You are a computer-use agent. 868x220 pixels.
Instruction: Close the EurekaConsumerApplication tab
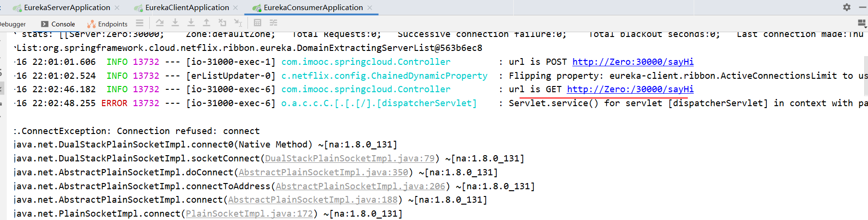370,8
